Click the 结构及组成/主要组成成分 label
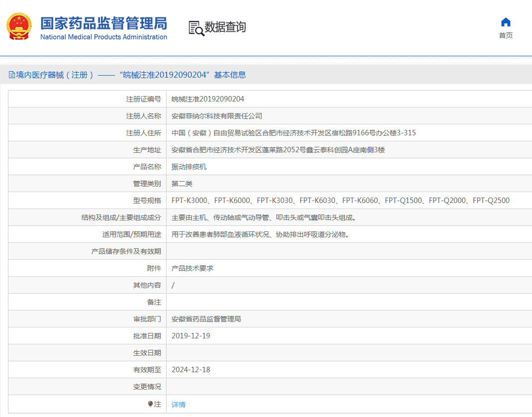Viewport: 532px width, 417px height. pyautogui.click(x=121, y=217)
